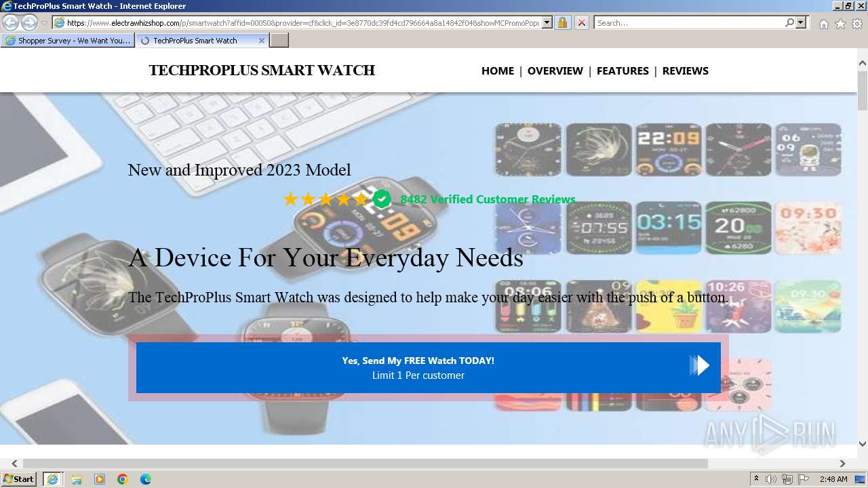Open the search provider dropdown arrow

(x=801, y=22)
